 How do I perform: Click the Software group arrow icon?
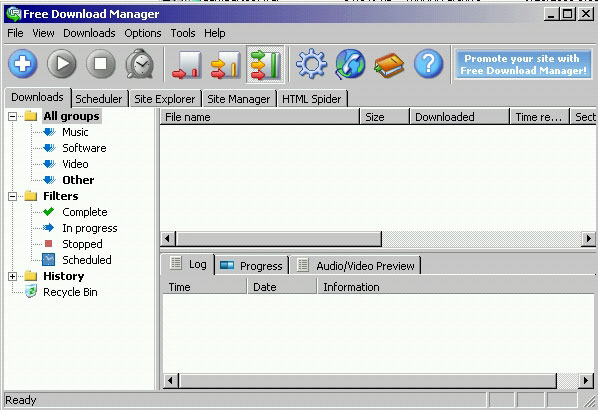click(50, 148)
